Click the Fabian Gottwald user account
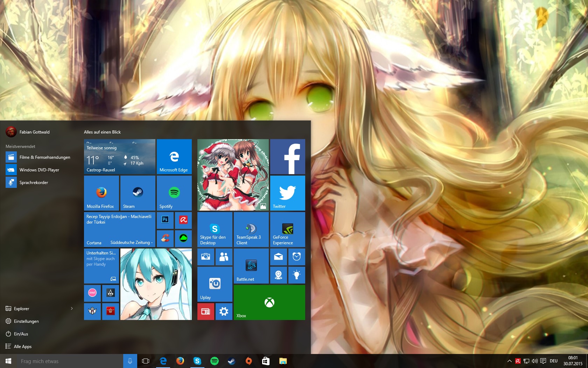The width and height of the screenshot is (588, 368). click(x=34, y=132)
